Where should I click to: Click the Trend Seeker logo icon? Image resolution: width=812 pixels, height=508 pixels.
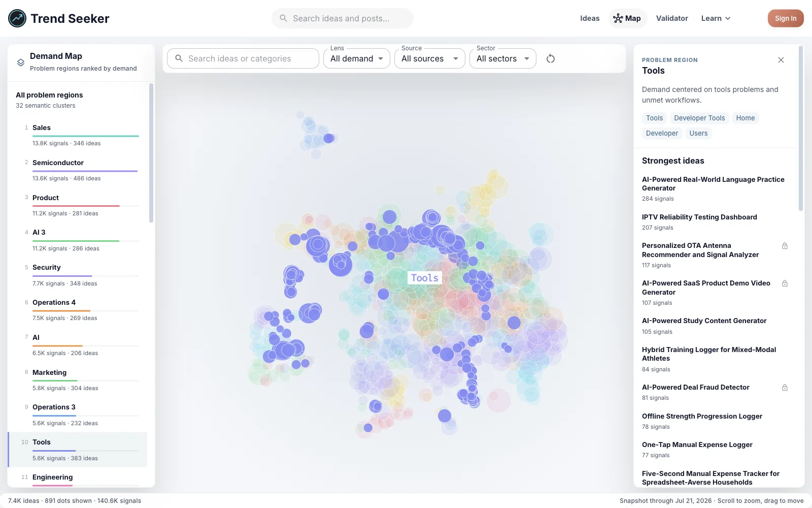(17, 18)
